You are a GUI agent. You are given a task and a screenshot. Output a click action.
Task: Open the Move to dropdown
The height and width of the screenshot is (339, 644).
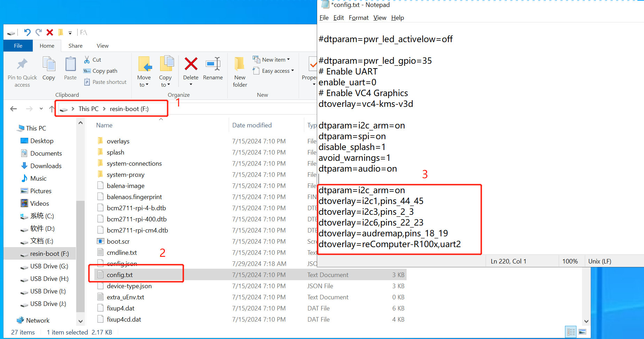click(x=144, y=81)
